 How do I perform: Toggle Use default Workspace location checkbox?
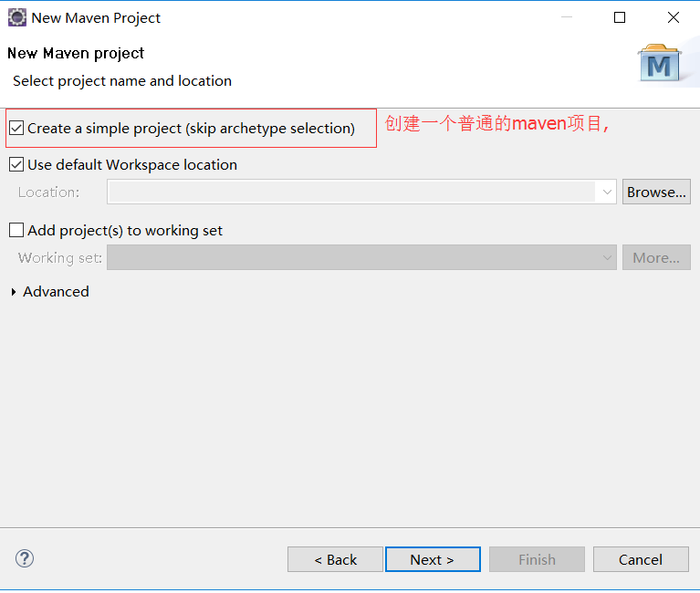(x=16, y=164)
